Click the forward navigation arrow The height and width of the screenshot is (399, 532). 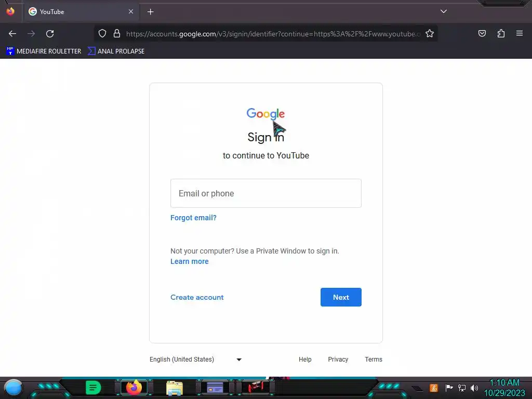(31, 34)
